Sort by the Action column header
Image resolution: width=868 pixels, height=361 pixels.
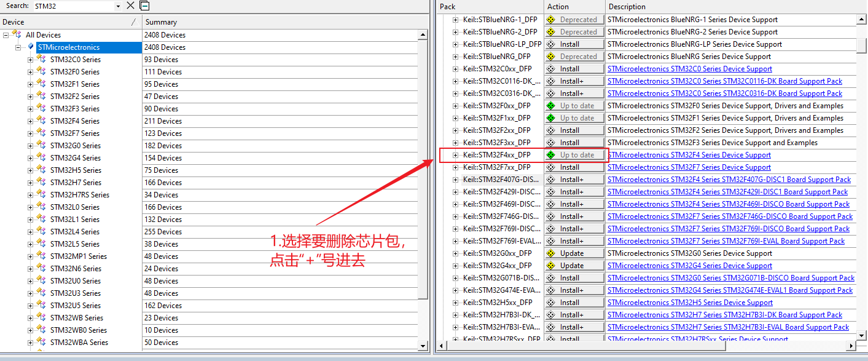coord(575,7)
